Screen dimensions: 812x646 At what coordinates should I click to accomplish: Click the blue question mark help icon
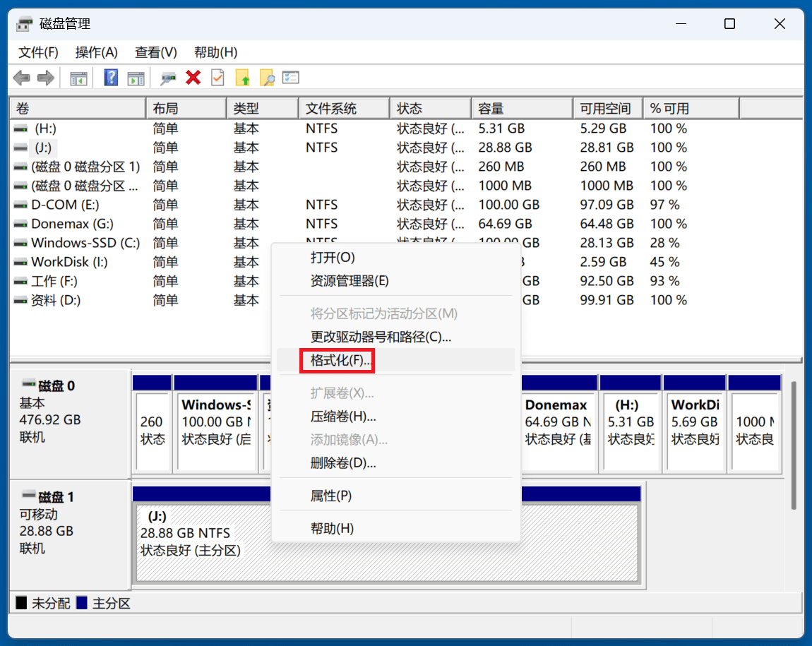[111, 78]
